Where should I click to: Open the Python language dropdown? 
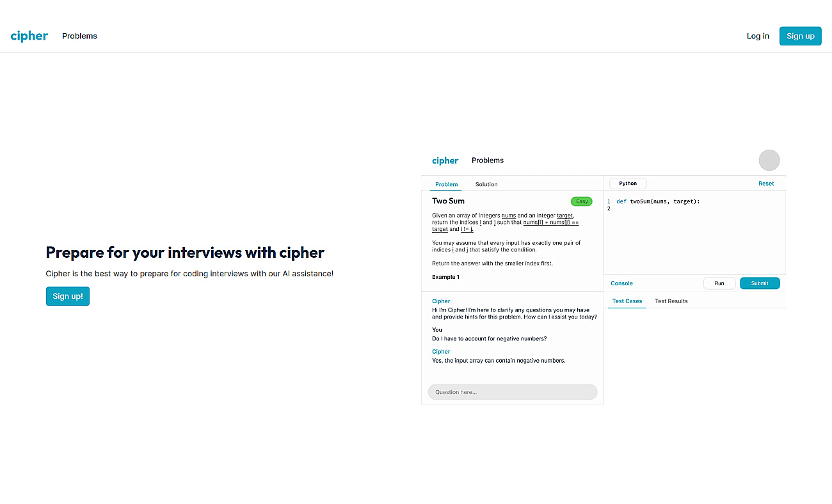(628, 184)
